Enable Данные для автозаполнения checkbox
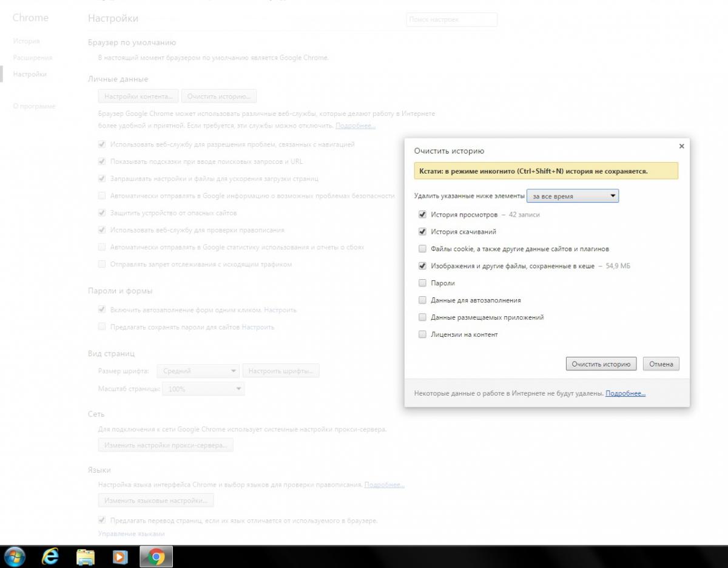This screenshot has height=568, width=728. 422,300
